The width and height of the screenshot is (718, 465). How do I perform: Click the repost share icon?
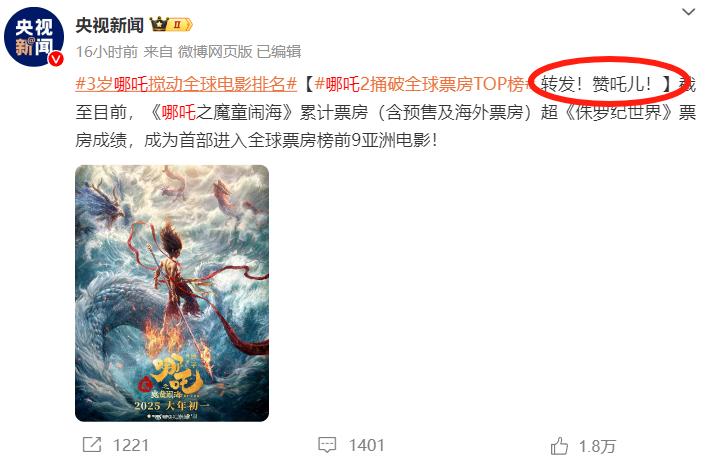click(x=92, y=445)
